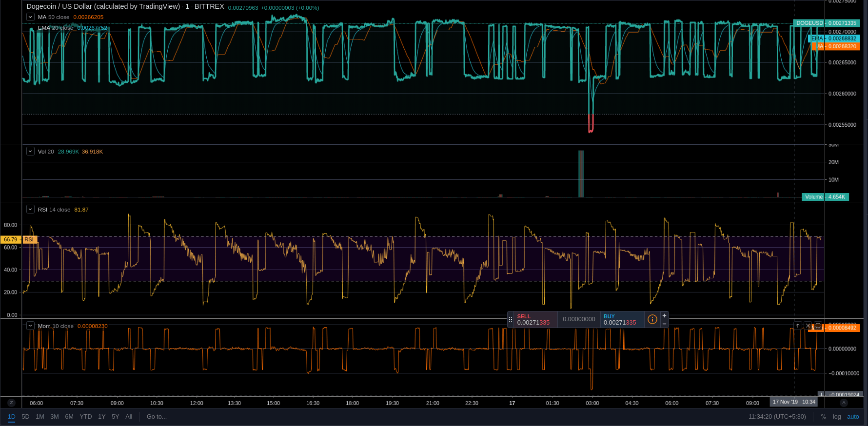This screenshot has height=426, width=868.
Task: Click plus icon on the price scale crosshair
Action: (x=822, y=395)
